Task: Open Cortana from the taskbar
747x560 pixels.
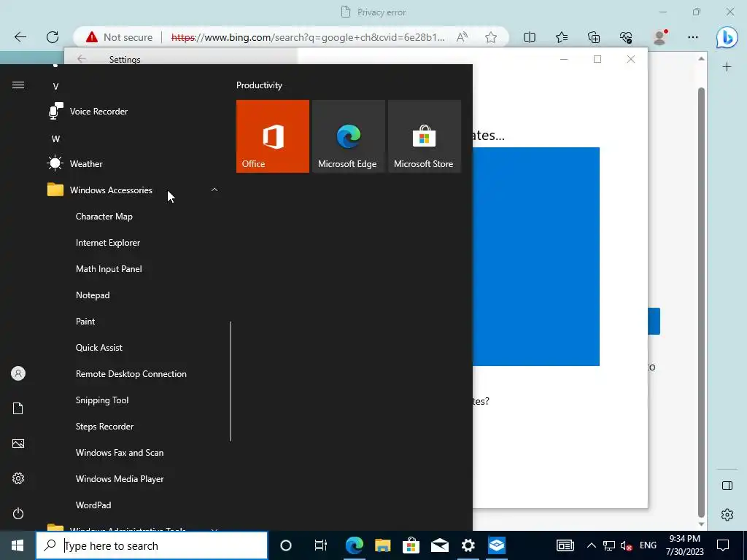Action: click(286, 545)
